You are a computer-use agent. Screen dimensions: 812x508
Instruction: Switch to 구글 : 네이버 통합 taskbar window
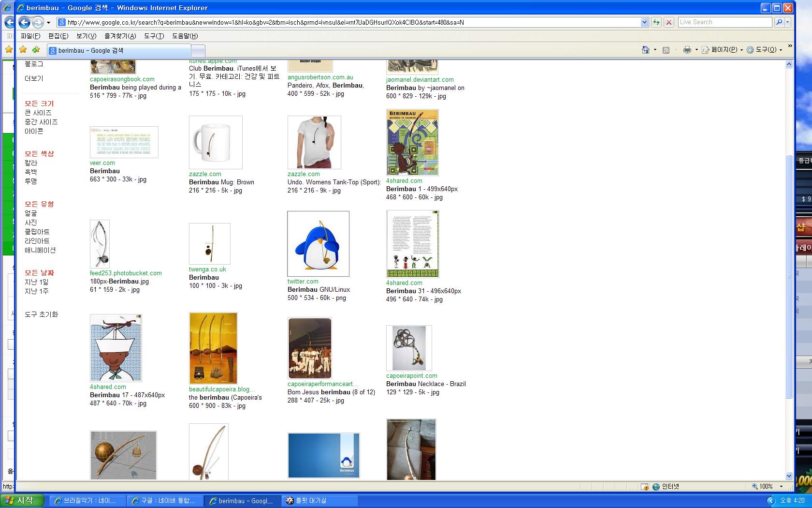point(165,501)
